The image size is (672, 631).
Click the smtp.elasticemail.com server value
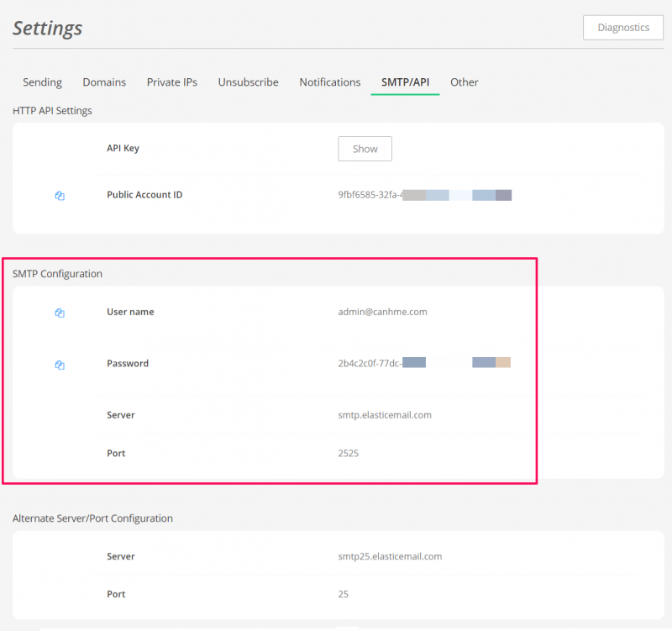tap(385, 415)
